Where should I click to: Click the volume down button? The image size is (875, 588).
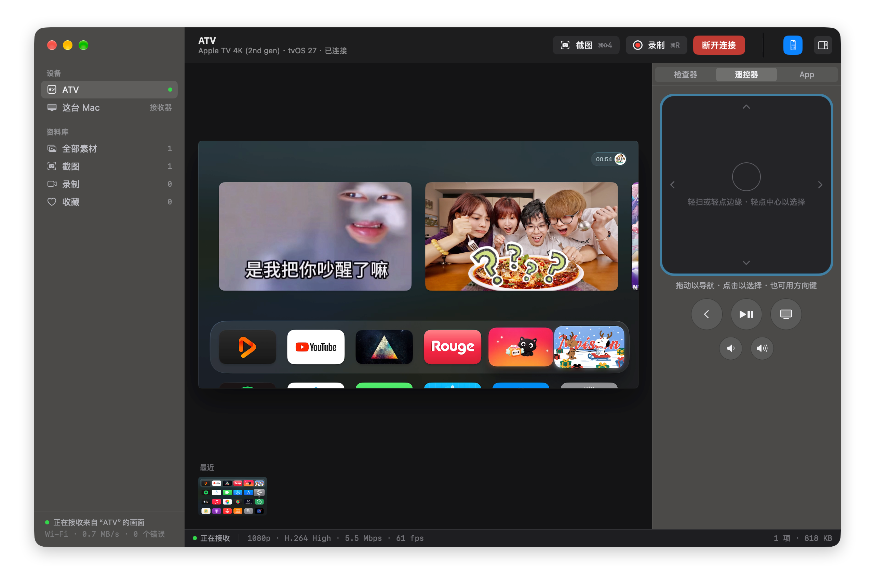730,348
